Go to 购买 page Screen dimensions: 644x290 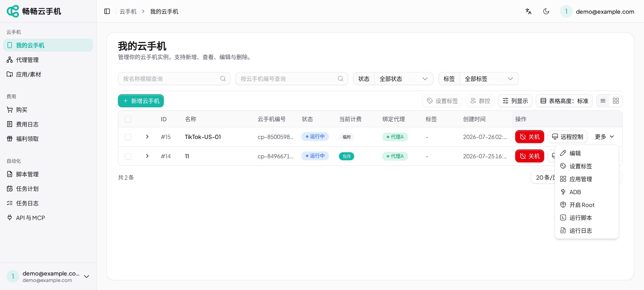pos(48,110)
